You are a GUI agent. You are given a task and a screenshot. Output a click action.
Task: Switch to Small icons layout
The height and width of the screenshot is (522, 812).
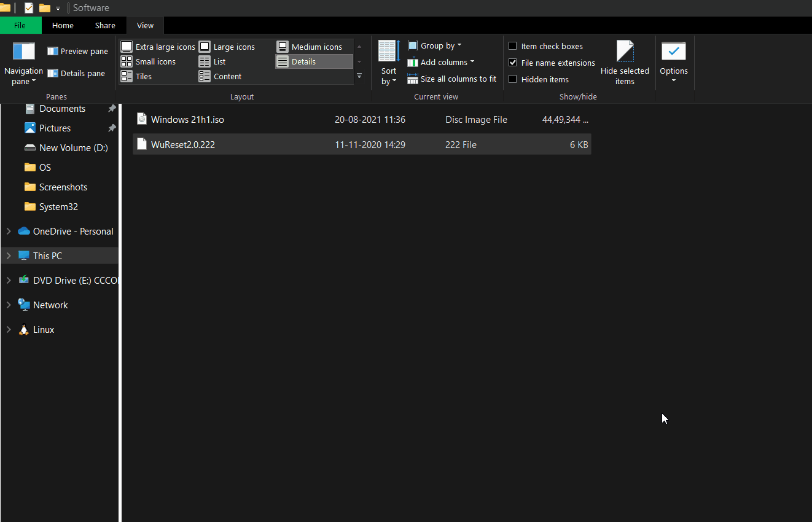coord(149,61)
